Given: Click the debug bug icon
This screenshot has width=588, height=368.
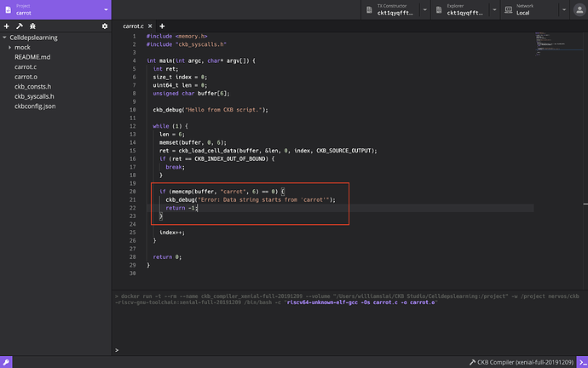Looking at the screenshot, I should pos(32,26).
